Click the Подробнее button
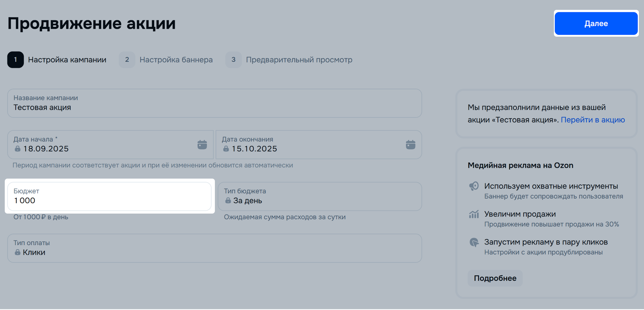Viewport: 644px width, 310px height. coord(495,278)
